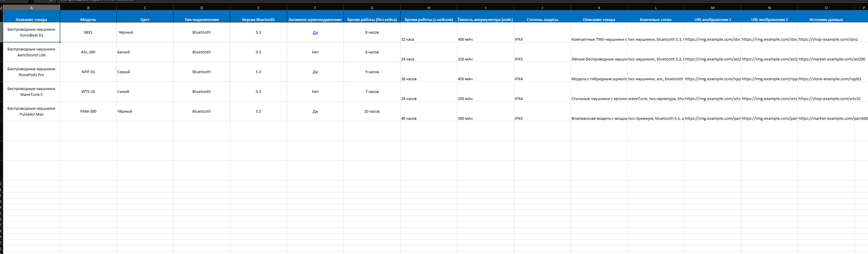Select column B header
Viewport: 868px width, 254px height.
pyautogui.click(x=88, y=8)
